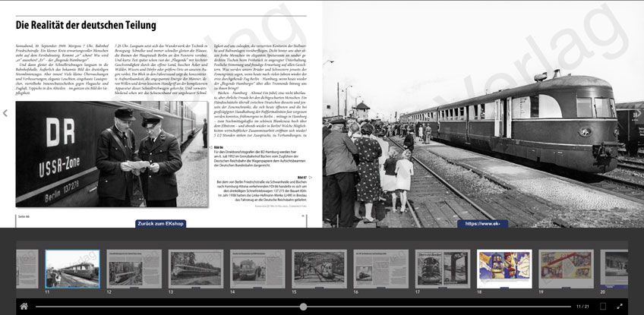
Task: Click the railway officers photo with DR wagon
Action: [112, 154]
